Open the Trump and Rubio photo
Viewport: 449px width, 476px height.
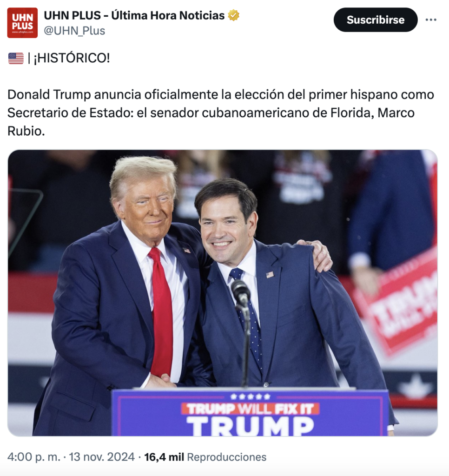(x=223, y=293)
